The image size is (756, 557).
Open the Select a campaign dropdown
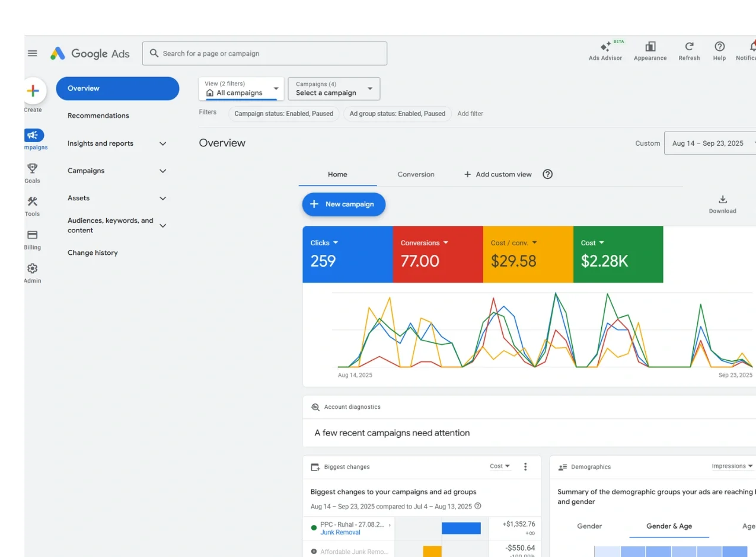click(334, 89)
